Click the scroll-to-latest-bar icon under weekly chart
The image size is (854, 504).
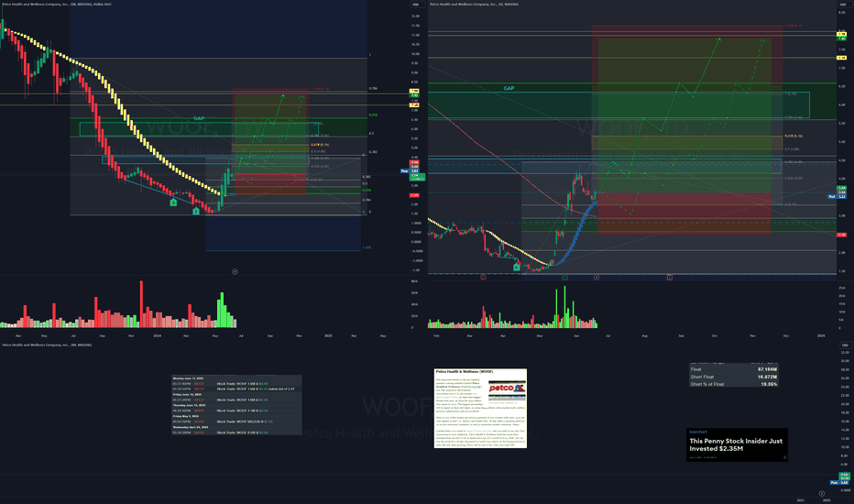(x=235, y=271)
